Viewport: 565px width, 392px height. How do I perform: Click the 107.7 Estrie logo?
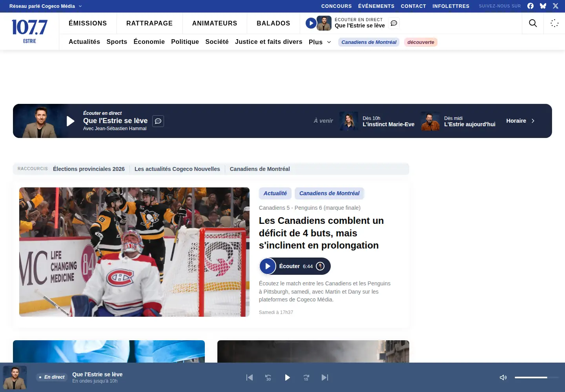tap(29, 31)
